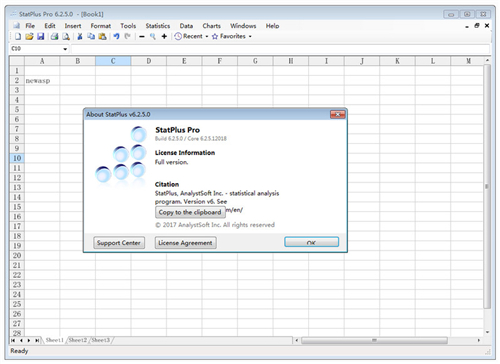Viewport: 500px width, 364px height.
Task: Expand the Recent dropdown
Action: (207, 36)
